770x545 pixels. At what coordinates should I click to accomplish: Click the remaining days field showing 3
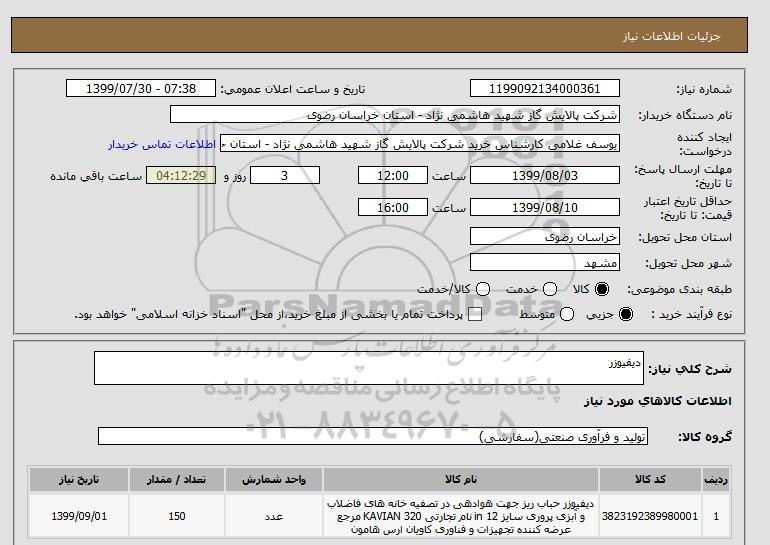pyautogui.click(x=285, y=175)
